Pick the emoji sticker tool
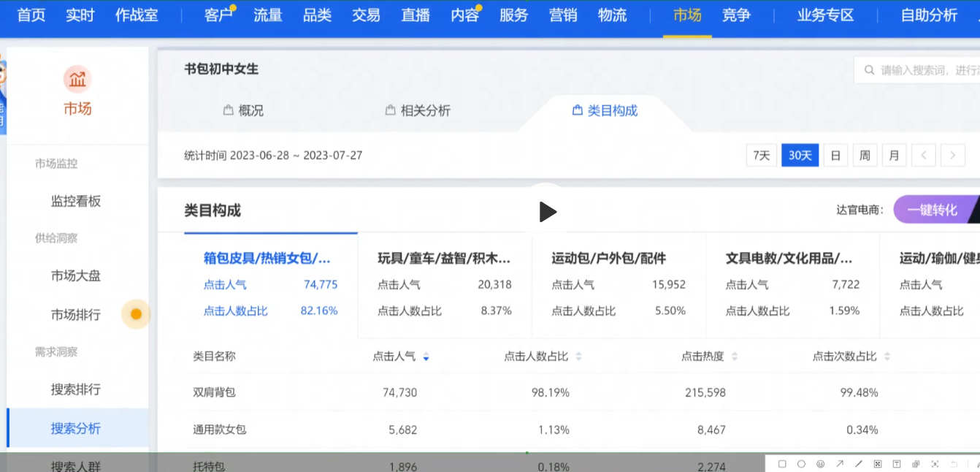This screenshot has height=472, width=980. coord(820,464)
